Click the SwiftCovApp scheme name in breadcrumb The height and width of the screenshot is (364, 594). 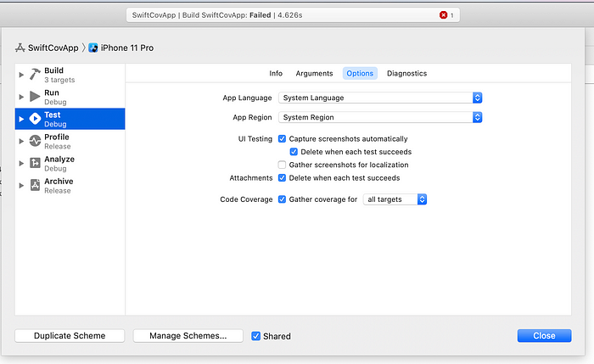click(x=53, y=48)
